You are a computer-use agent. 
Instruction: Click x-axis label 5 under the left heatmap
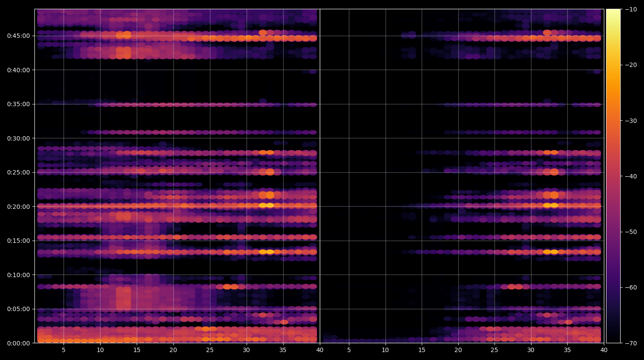pyautogui.click(x=64, y=350)
